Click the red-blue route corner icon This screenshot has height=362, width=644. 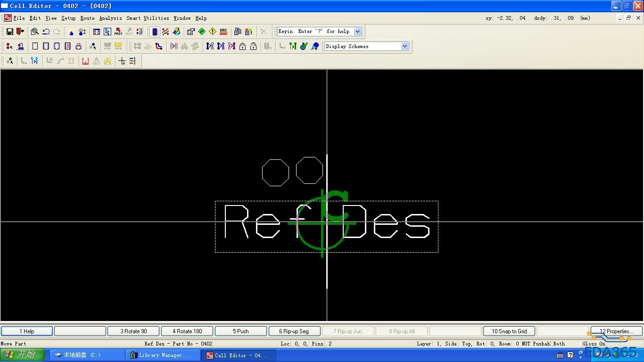pos(159,46)
